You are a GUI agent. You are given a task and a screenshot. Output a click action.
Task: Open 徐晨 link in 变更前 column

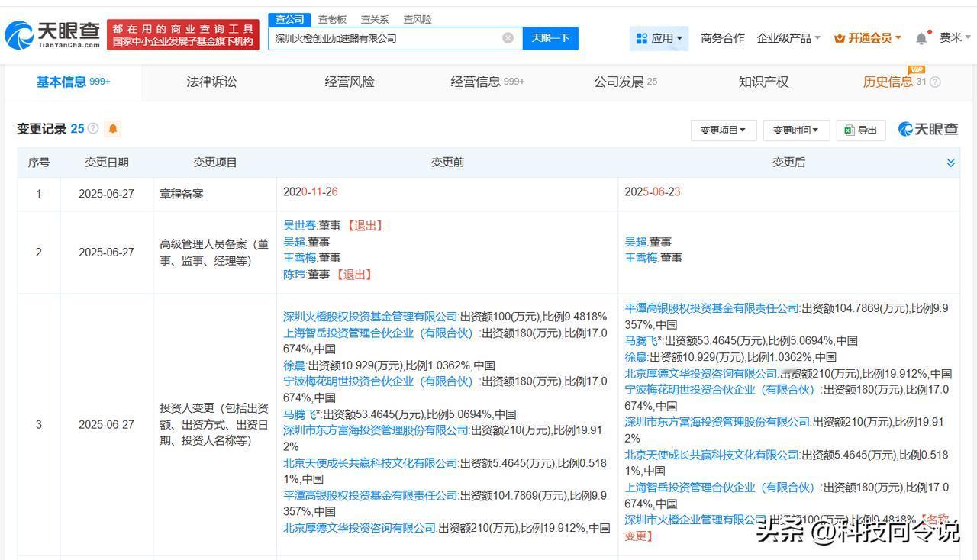coord(294,365)
